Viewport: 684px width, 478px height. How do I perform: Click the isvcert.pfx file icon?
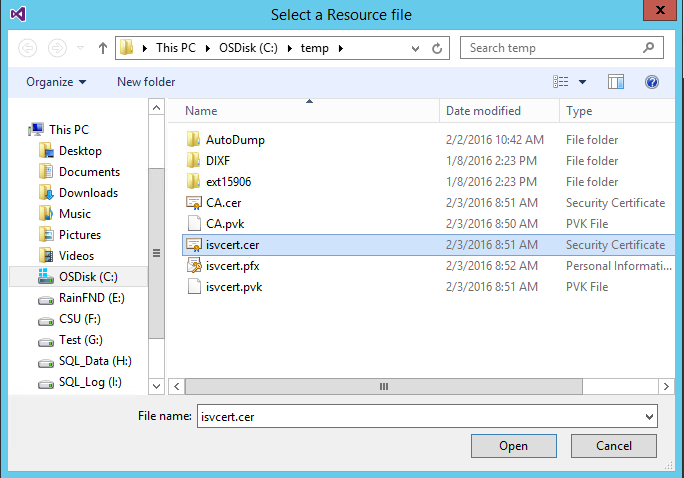194,266
